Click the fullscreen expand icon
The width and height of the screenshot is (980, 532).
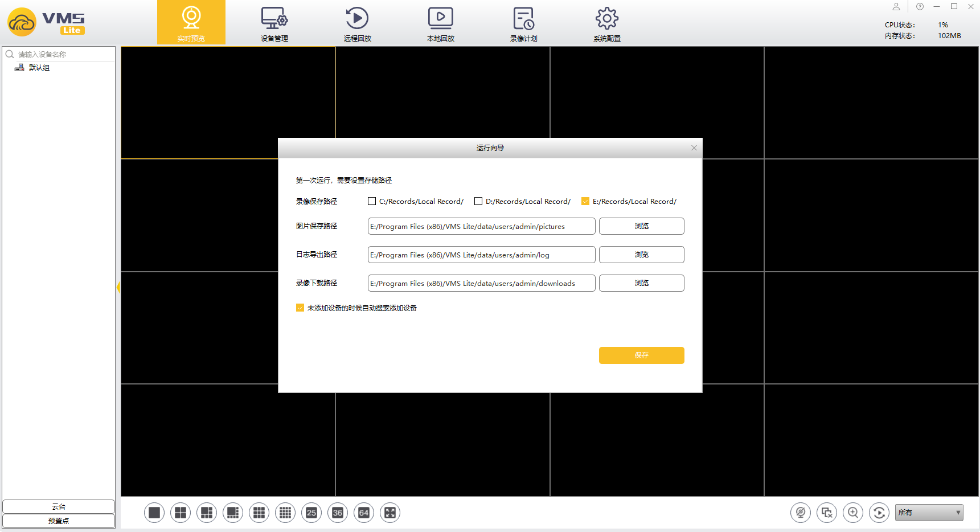390,513
